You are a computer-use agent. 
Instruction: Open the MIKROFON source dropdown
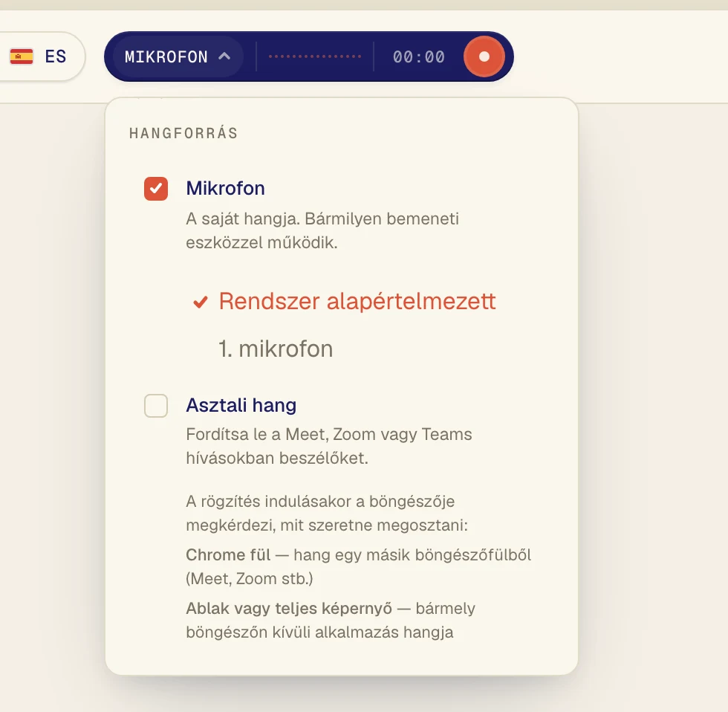click(178, 56)
